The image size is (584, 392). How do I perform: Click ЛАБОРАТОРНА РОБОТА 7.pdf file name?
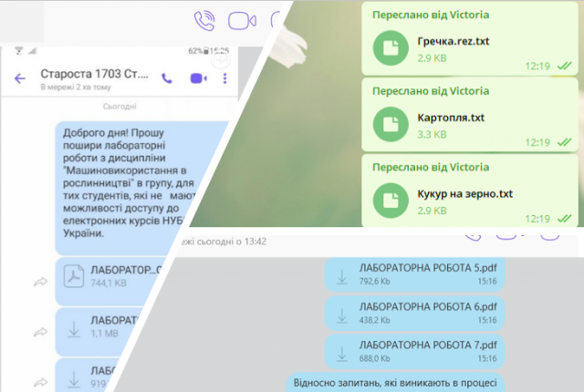(x=428, y=346)
